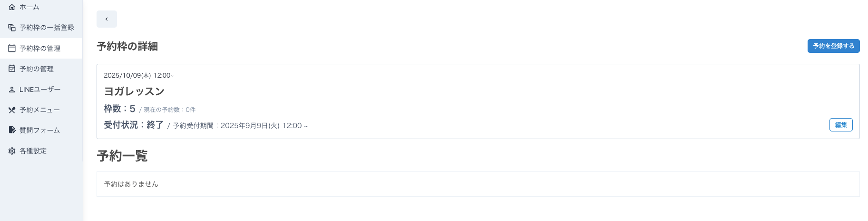
Task: Click the copy icon beside 予約枠の一括登録
Action: coord(12,28)
